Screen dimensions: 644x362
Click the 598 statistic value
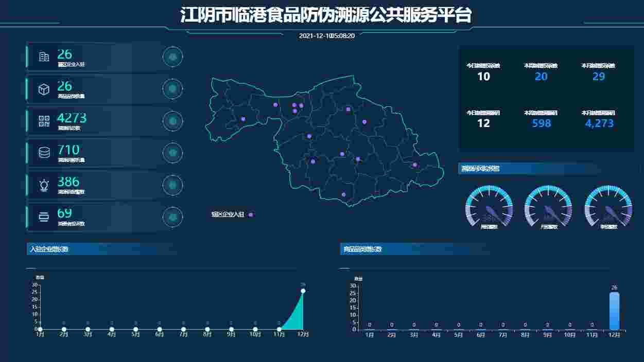click(x=541, y=123)
